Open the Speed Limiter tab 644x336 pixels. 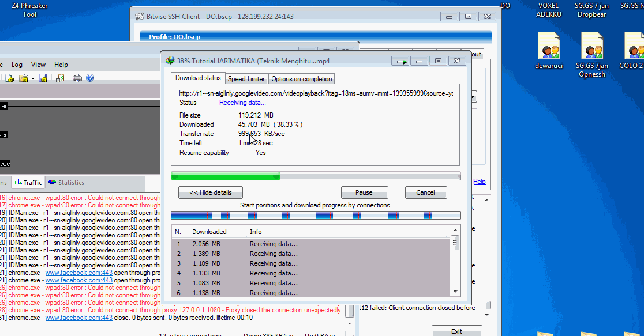tap(246, 79)
